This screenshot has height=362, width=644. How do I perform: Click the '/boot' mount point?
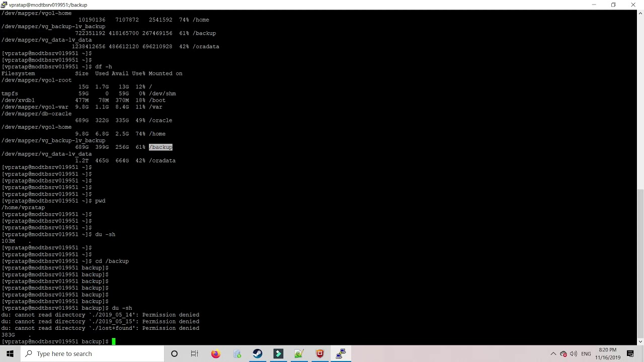(x=157, y=100)
